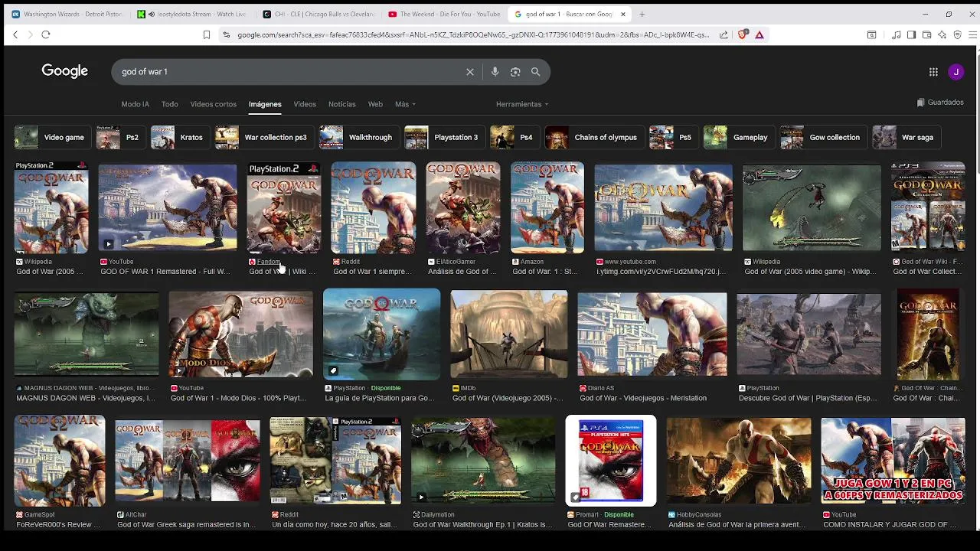The width and height of the screenshot is (980, 551).
Task: Filter images by War saga chip
Action: coord(906,137)
